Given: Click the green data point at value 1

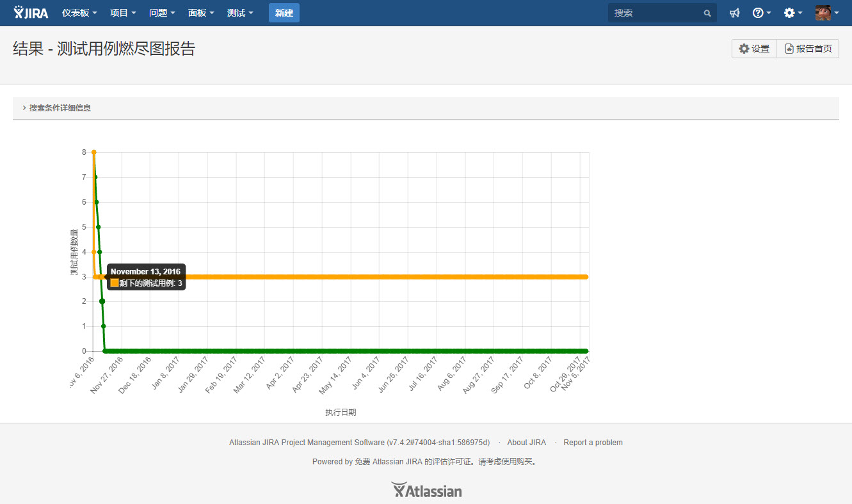Looking at the screenshot, I should (104, 326).
